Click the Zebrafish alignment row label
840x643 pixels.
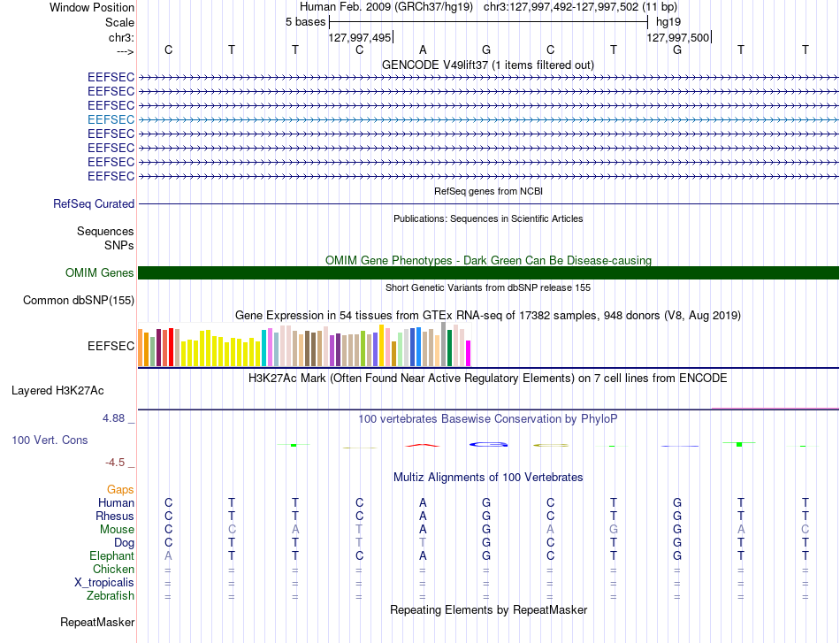tap(111, 595)
